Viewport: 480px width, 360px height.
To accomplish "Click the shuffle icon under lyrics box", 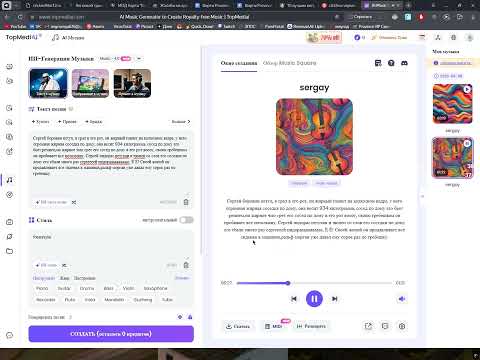I will [x=74, y=202].
